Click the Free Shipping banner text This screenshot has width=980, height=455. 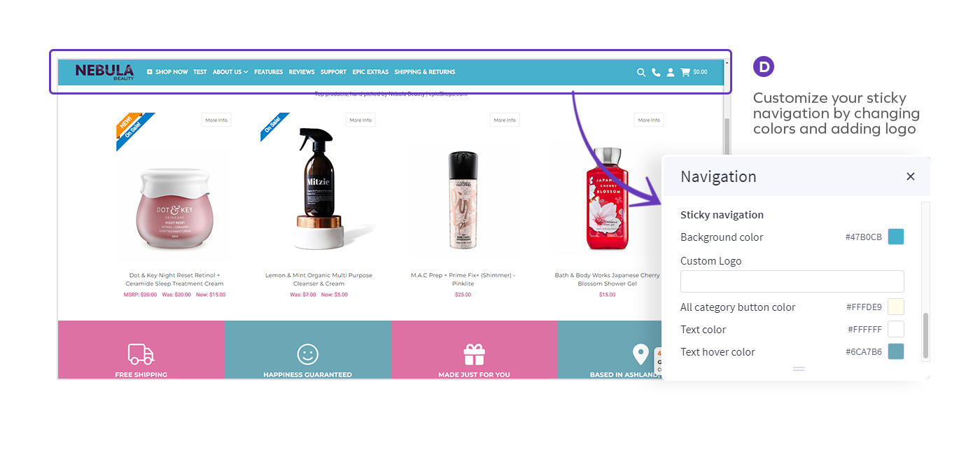pyautogui.click(x=141, y=374)
